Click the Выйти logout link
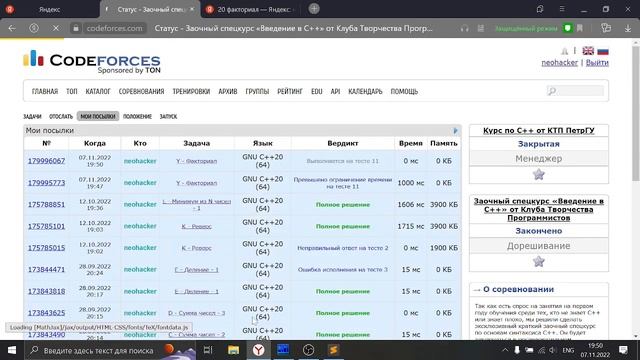 click(597, 62)
